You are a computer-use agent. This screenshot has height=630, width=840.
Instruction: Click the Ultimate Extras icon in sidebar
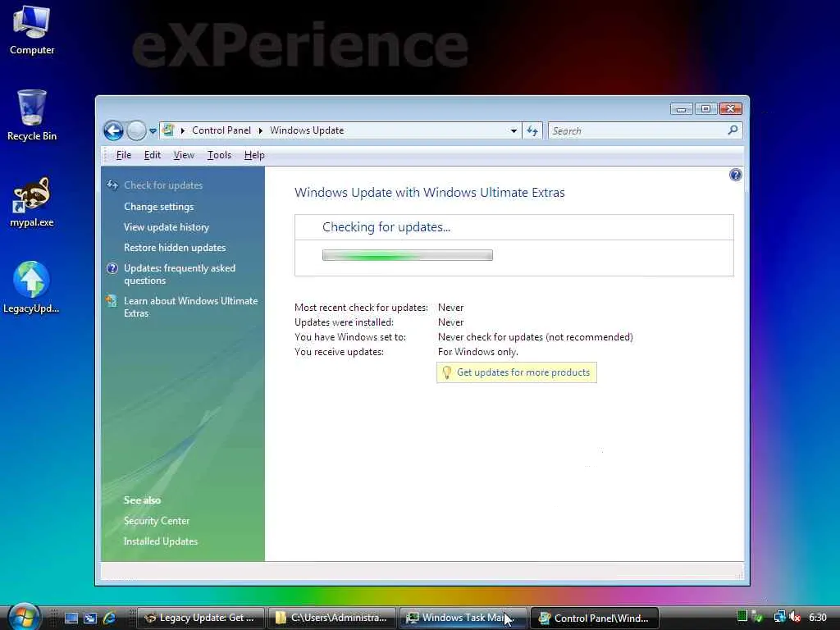(x=112, y=301)
